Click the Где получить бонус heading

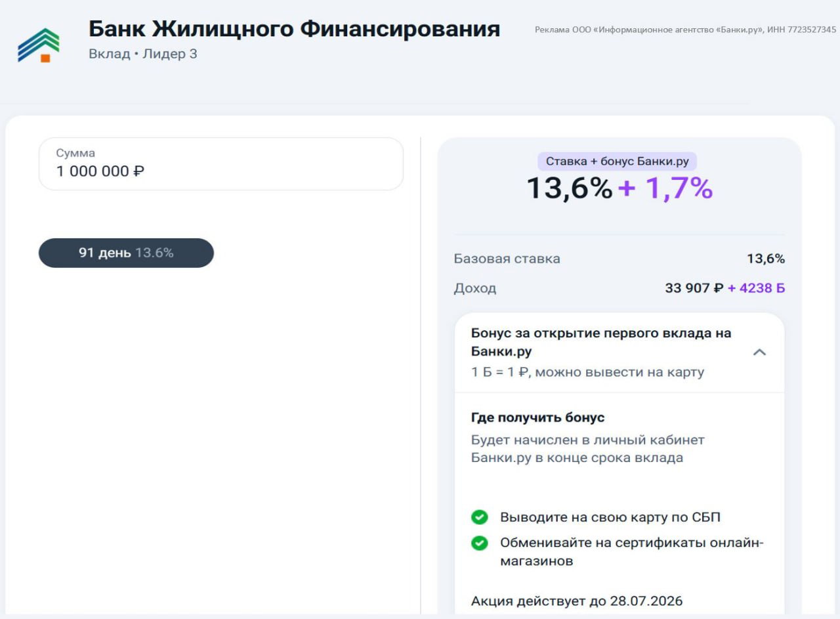pos(538,417)
